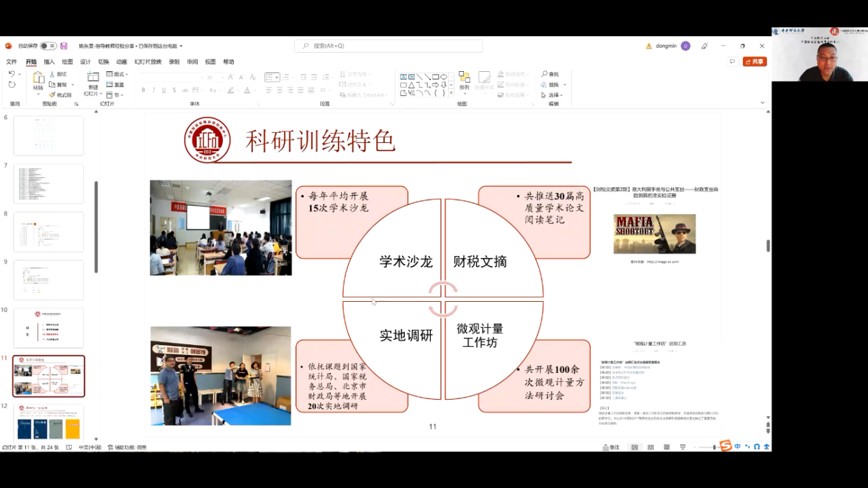Click the Share (共享) button
The image size is (868, 488).
coord(755,62)
